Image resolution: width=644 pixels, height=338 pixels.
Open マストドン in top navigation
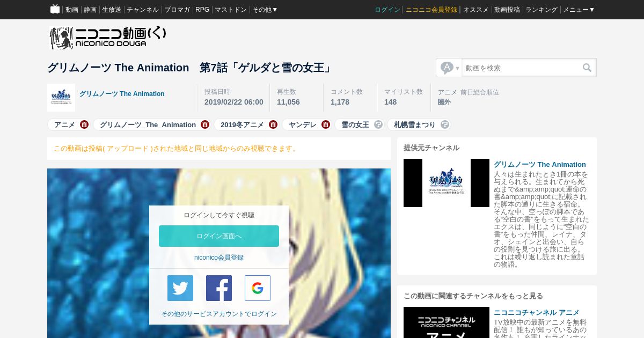click(231, 10)
